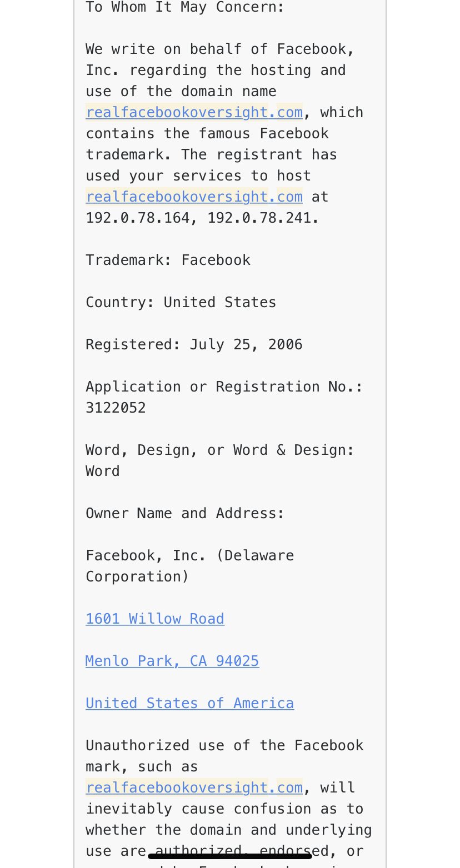Tap the "Application or Registration No.:" label

(224, 387)
